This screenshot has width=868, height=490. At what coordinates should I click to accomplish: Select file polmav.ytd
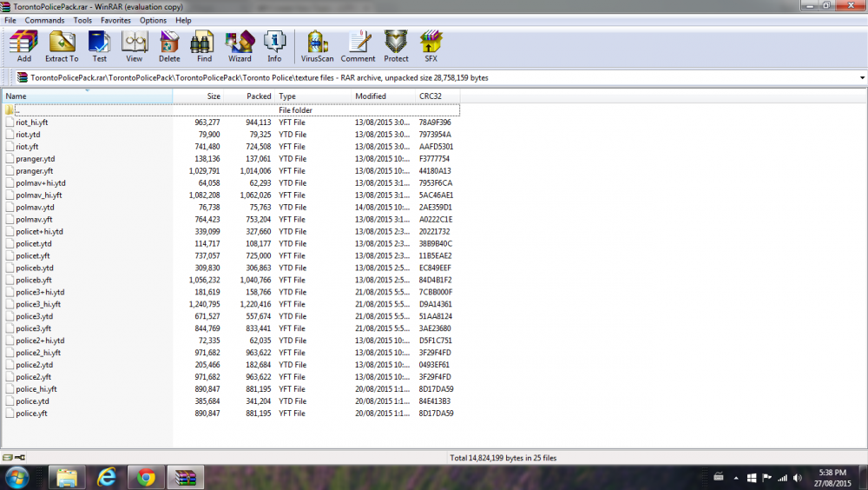point(35,208)
